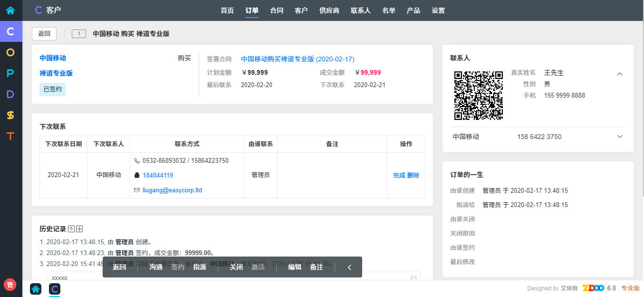Open the home icon in left sidebar
This screenshot has width=644, height=297.
10,10
